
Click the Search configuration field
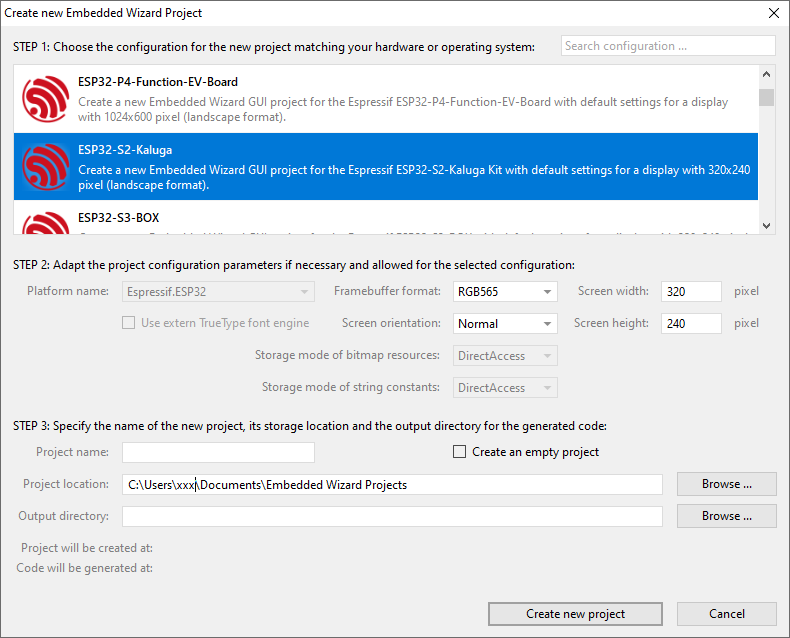tap(667, 46)
